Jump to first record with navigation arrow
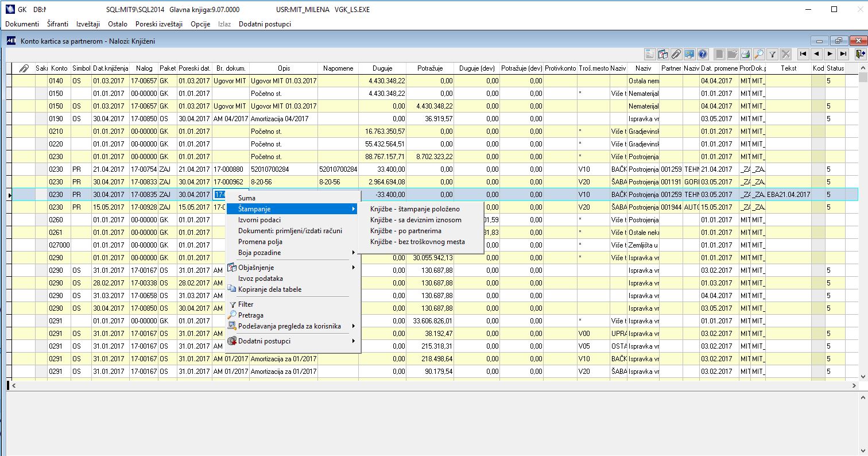The height and width of the screenshot is (456, 868). tap(803, 54)
